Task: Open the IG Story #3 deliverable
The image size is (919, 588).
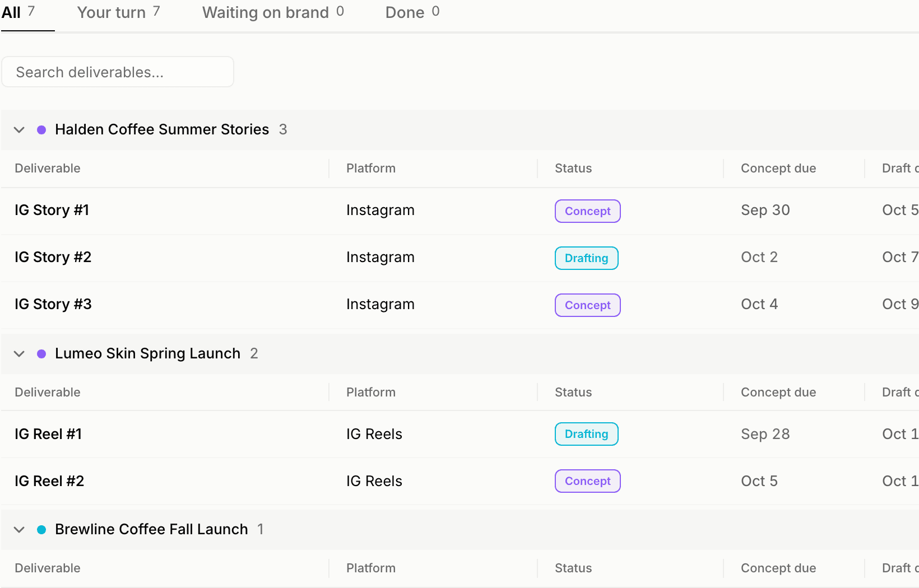Action: (53, 304)
